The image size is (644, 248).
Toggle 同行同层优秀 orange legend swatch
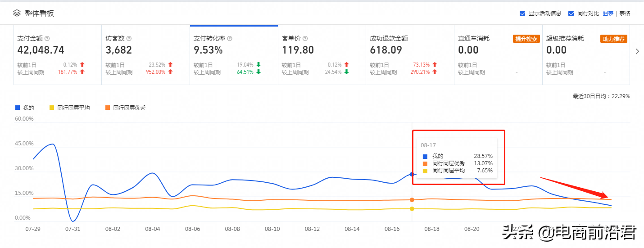pos(108,108)
